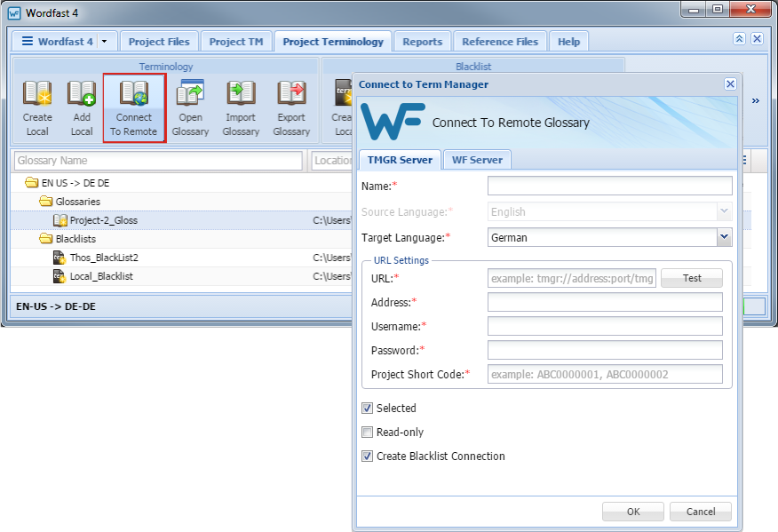
Task: Collapse the ribbon with the up-arrows icon
Action: (739, 39)
